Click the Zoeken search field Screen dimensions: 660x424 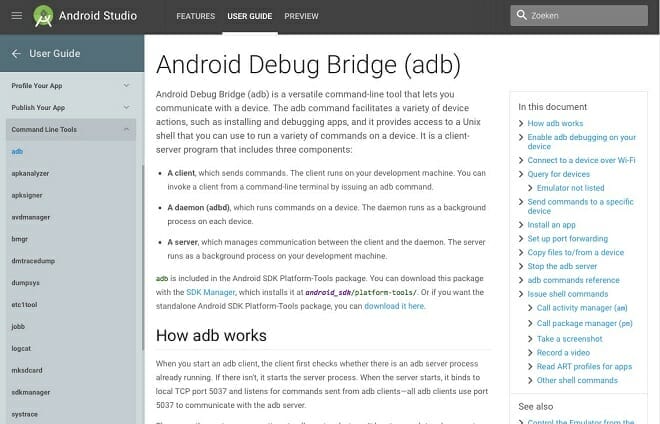[x=579, y=16]
